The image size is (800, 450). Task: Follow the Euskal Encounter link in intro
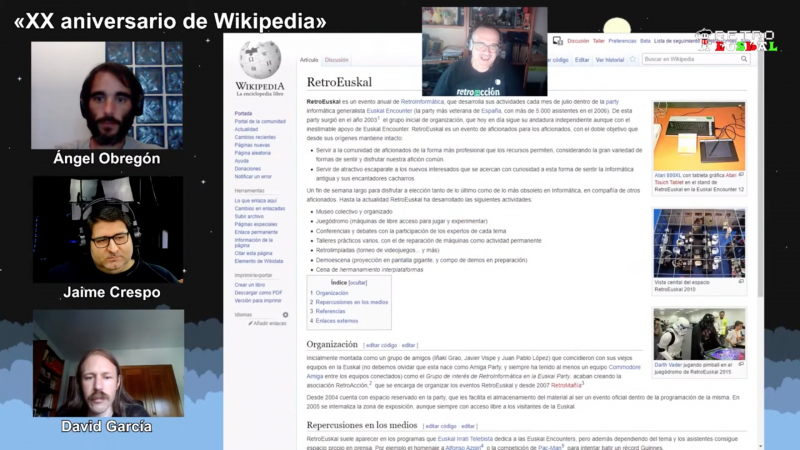coord(389,111)
